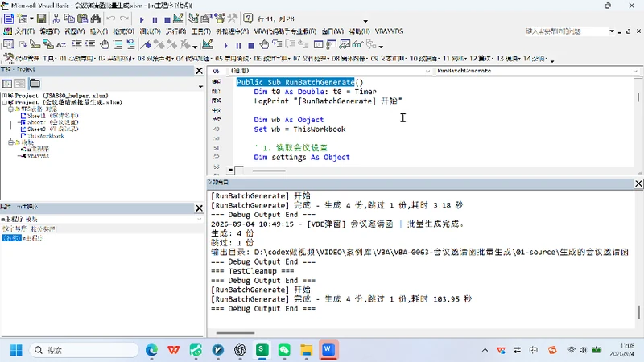Open Object Browser toolbar icon
The image size is (644, 362).
(x=220, y=19)
